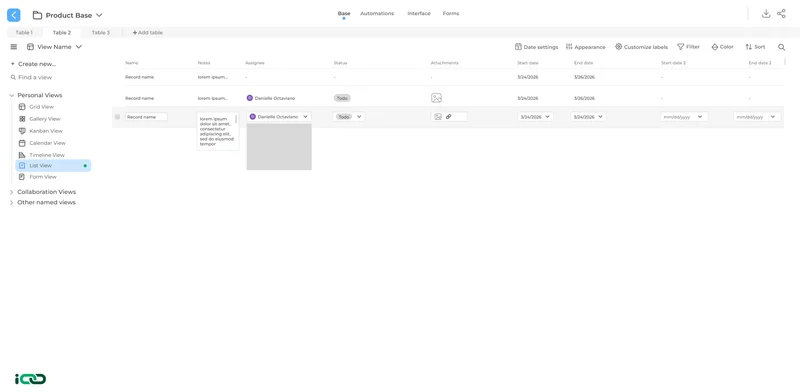
Task: Open the end date dropdown in editing row
Action: pos(588,117)
